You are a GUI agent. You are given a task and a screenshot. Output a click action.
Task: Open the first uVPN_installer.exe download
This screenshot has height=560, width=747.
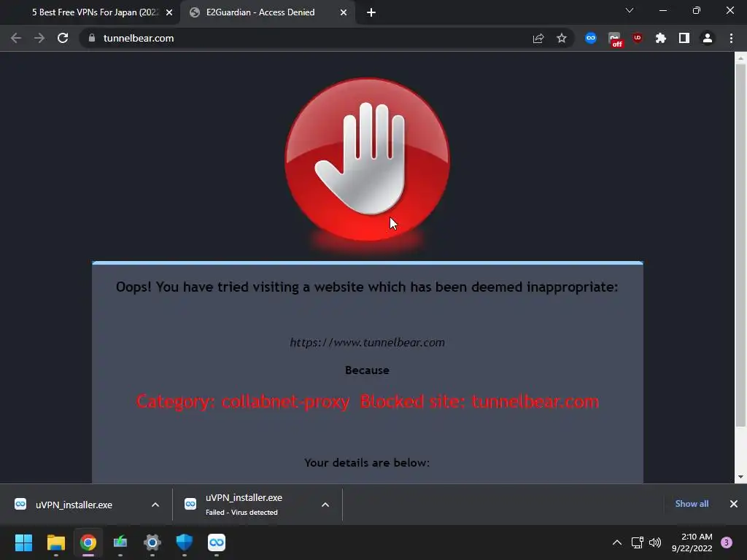click(74, 505)
